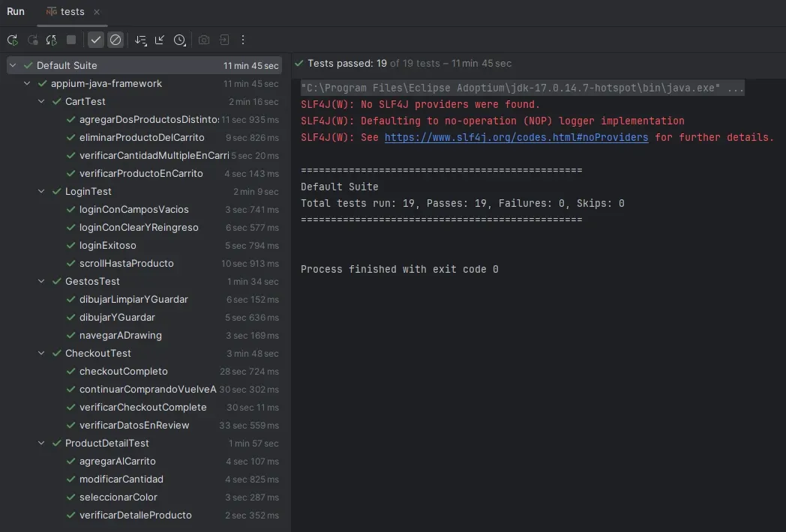The image size is (786, 532).
Task: Toggle Show Ignored tests filter
Action: click(115, 40)
